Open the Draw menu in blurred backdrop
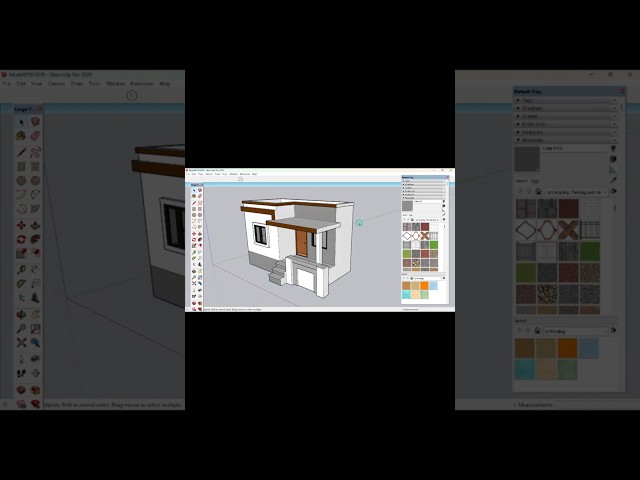This screenshot has height=480, width=640. [77, 84]
